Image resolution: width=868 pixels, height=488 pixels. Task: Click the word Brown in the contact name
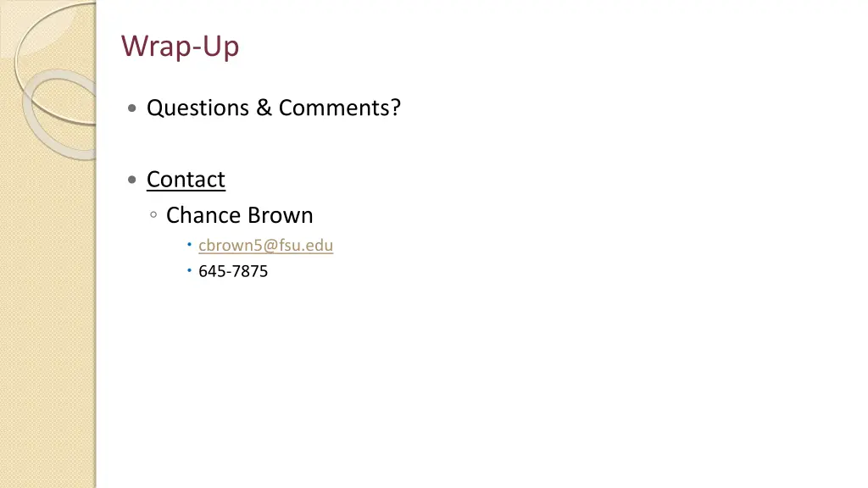280,215
